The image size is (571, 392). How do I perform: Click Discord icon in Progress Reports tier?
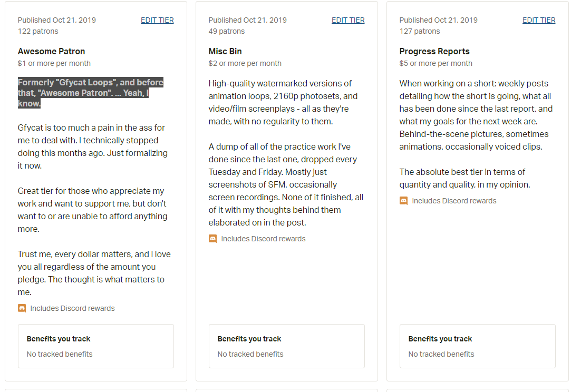click(x=403, y=201)
